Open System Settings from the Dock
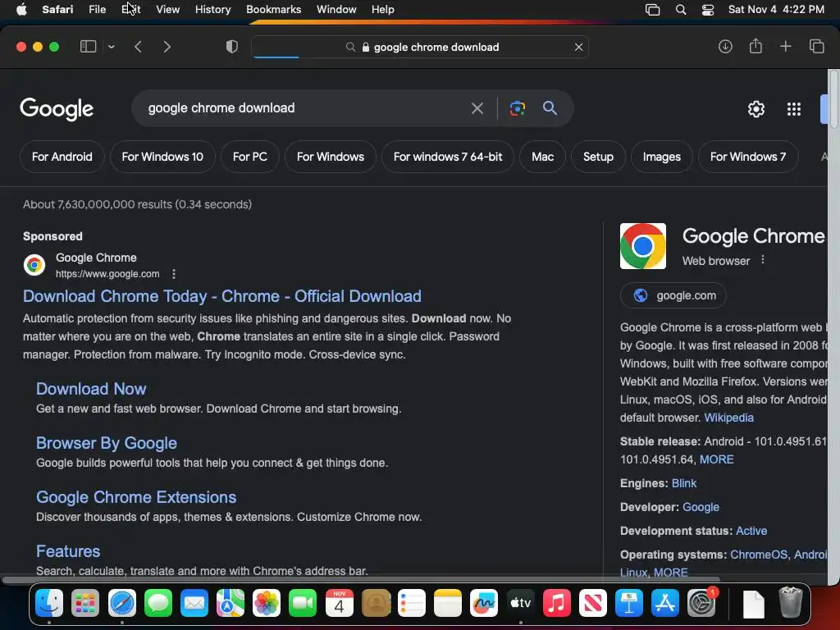Viewport: 840px width, 630px height. 701,603
